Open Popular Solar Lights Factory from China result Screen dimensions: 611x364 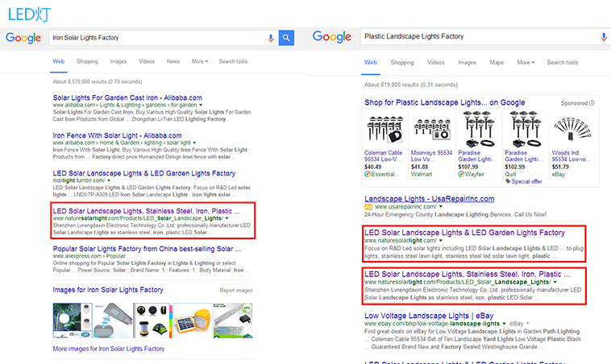(x=147, y=249)
